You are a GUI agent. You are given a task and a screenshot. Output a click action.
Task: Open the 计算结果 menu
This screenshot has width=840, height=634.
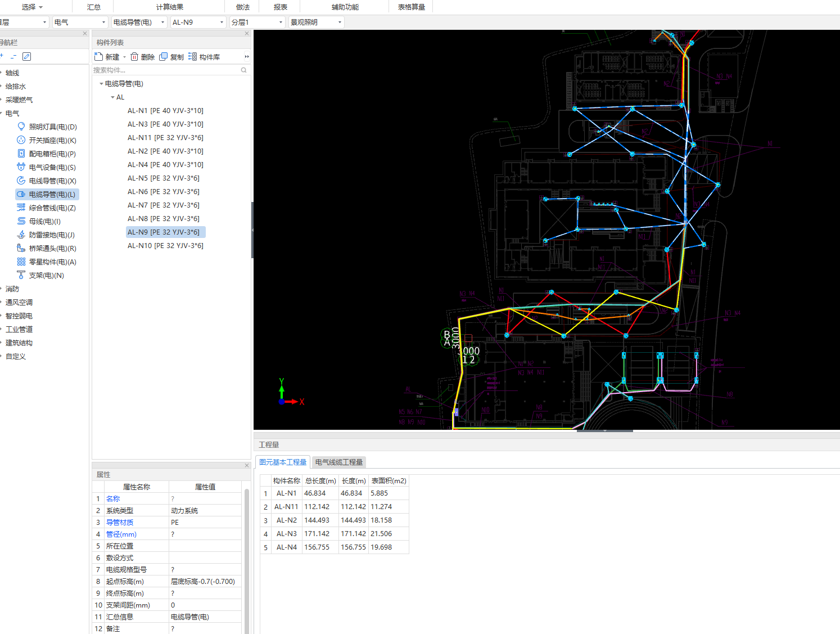point(169,7)
